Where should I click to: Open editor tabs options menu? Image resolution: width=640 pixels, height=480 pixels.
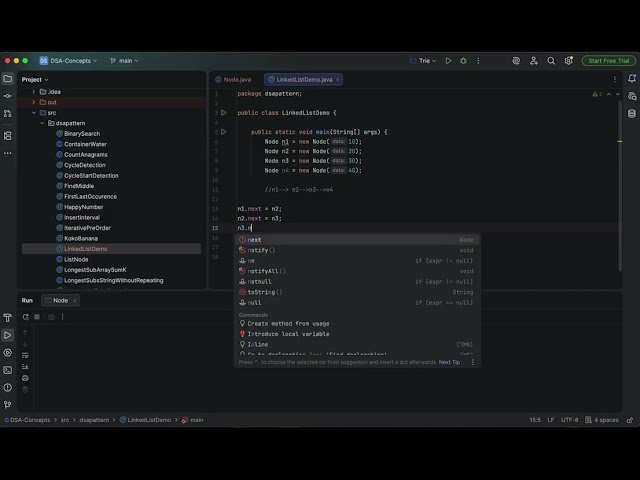click(x=615, y=80)
